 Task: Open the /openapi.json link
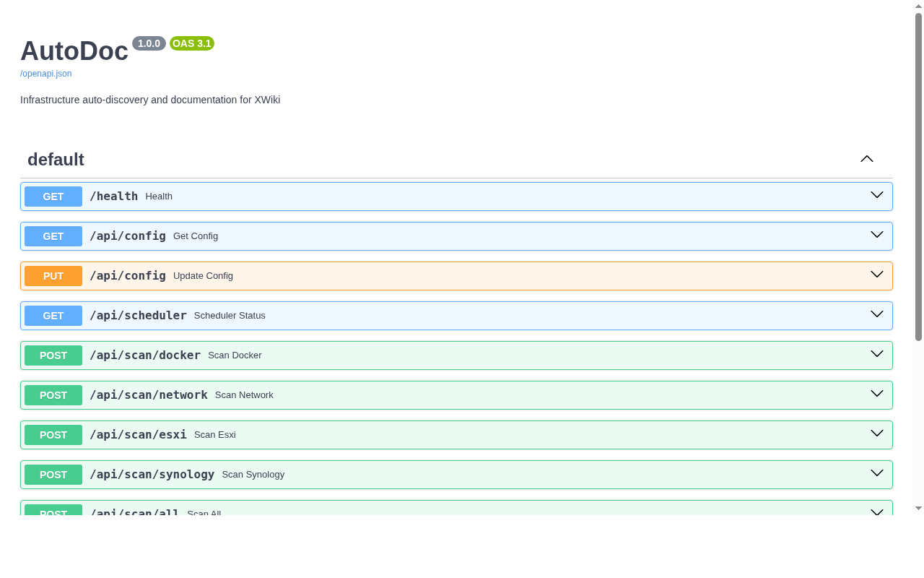tap(45, 74)
